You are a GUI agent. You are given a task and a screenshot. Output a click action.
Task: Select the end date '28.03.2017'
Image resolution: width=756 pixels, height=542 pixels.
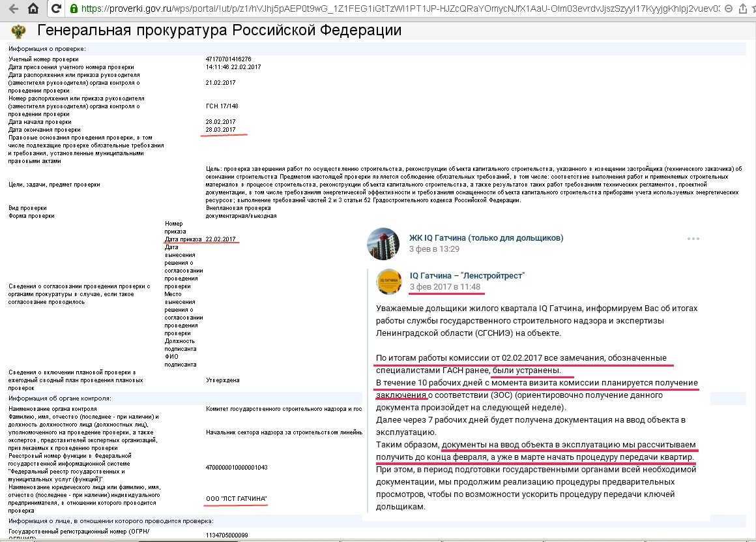220,129
